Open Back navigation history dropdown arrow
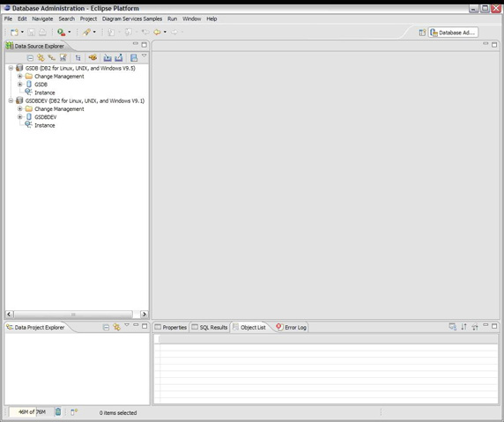Image resolution: width=504 pixels, height=422 pixels. (x=165, y=32)
